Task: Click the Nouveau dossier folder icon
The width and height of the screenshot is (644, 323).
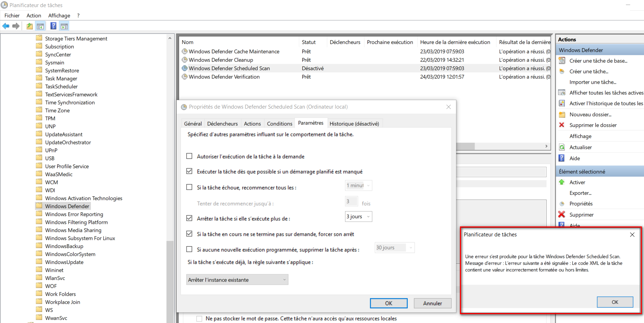Action: (562, 114)
